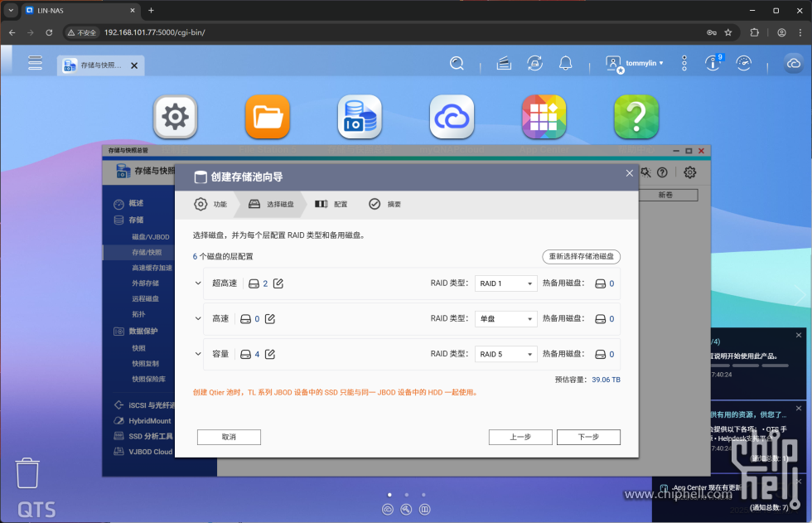This screenshot has height=523, width=812.
Task: Switch to second desktop page dot
Action: pyautogui.click(x=407, y=495)
